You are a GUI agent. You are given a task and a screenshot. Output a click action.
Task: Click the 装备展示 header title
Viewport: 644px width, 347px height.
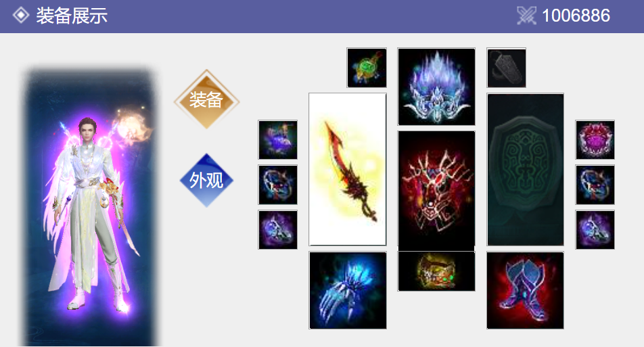tap(72, 16)
